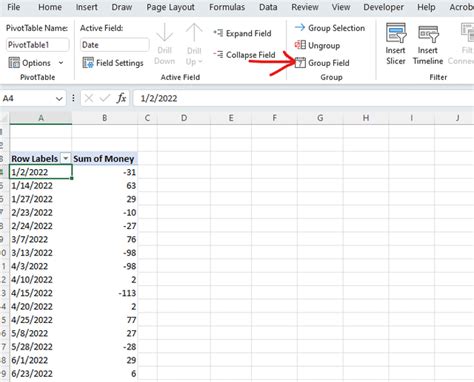The width and height of the screenshot is (474, 382).
Task: Select column A header
Action: pos(41,118)
